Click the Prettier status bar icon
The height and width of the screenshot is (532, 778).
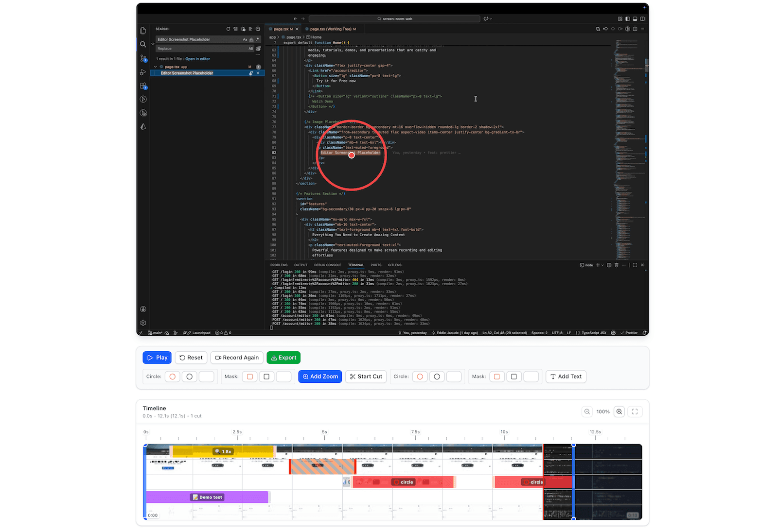629,333
